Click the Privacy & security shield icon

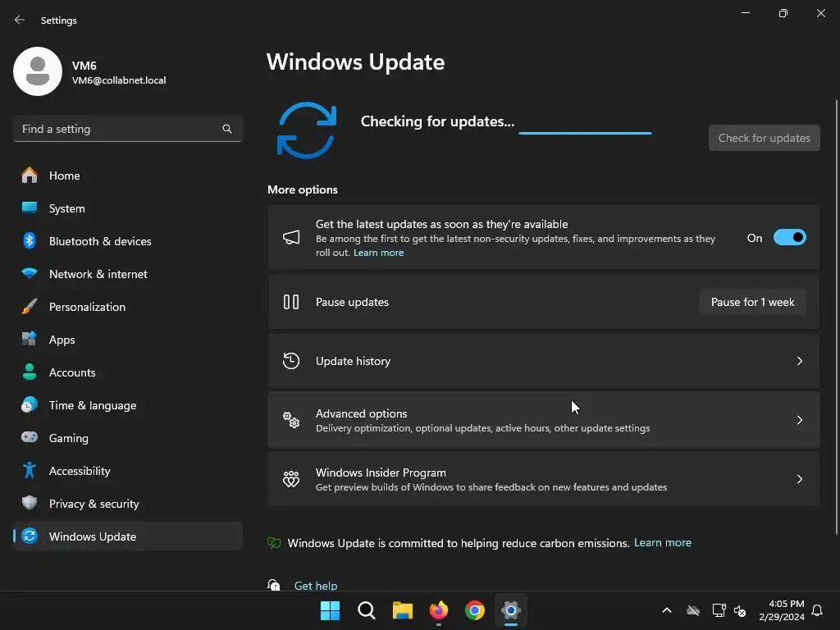[x=30, y=503]
